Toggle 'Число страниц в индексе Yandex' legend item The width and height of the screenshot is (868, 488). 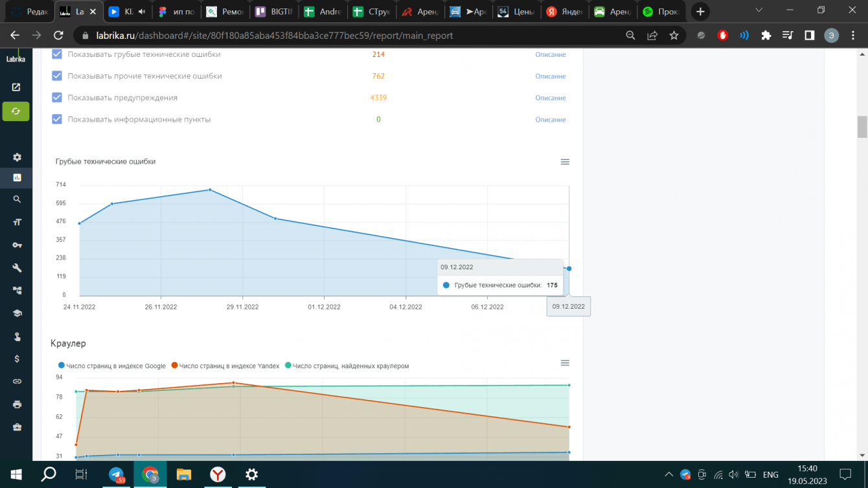click(225, 366)
